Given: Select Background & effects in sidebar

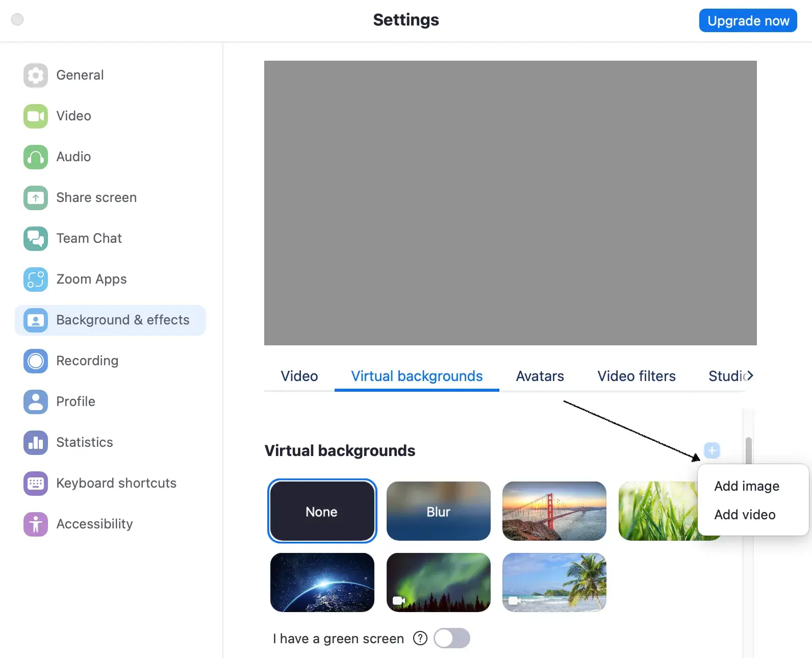Looking at the screenshot, I should point(110,320).
